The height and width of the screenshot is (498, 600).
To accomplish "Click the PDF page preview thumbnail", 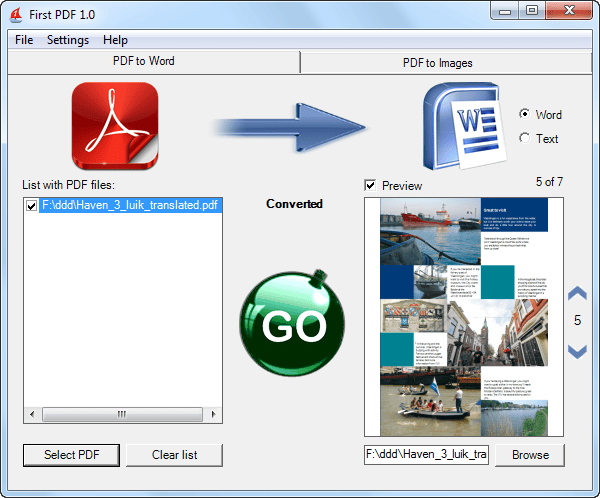I will coord(464,317).
